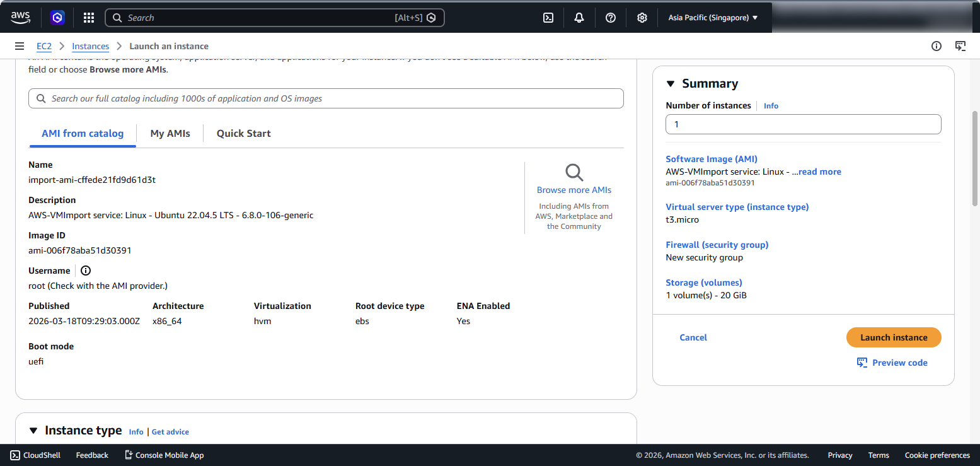This screenshot has width=980, height=466.
Task: Click the uefi boot mode value
Action: 37,361
